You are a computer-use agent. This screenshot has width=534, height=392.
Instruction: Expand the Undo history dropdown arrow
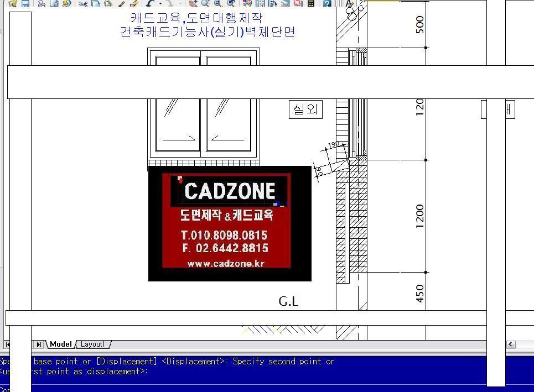[160, 3]
